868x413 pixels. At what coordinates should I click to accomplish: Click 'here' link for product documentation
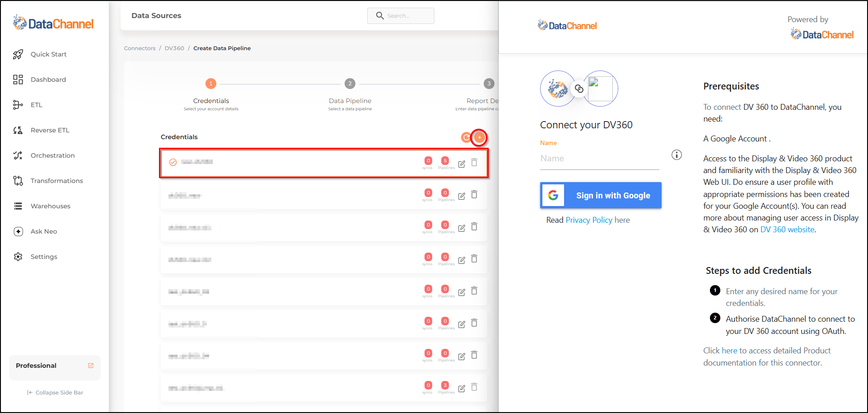tap(729, 351)
